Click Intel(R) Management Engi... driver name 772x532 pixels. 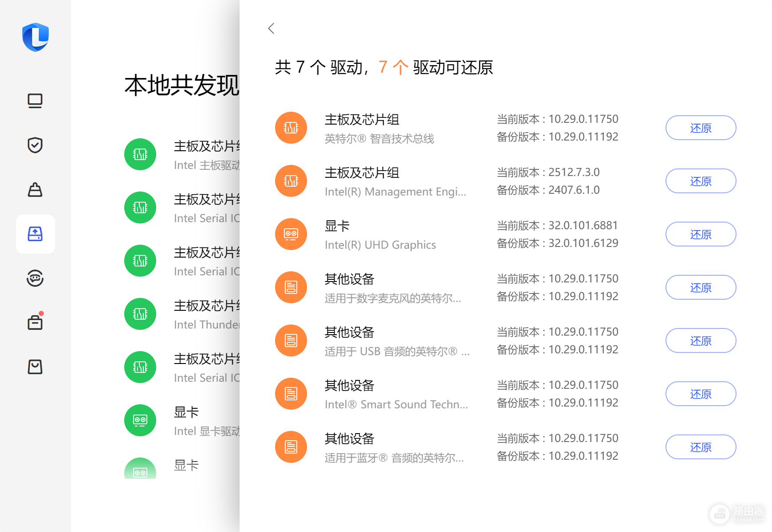(395, 192)
